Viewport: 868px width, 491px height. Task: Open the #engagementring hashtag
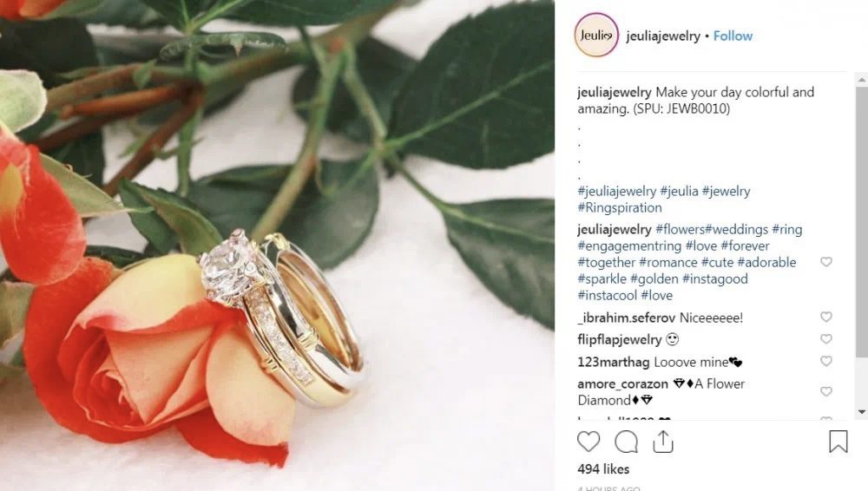[629, 245]
